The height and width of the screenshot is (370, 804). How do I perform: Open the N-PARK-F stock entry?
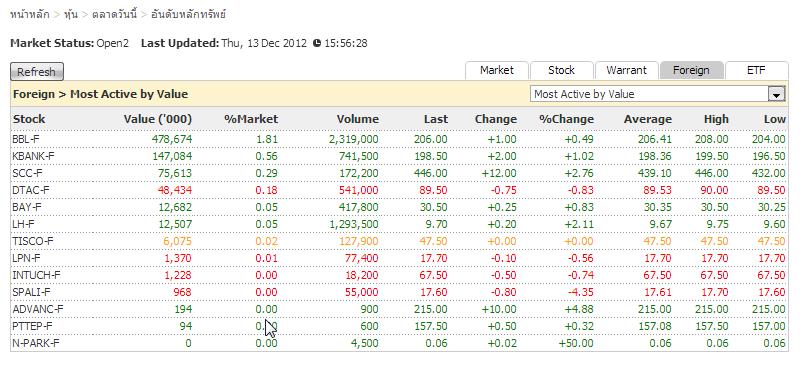tap(36, 343)
